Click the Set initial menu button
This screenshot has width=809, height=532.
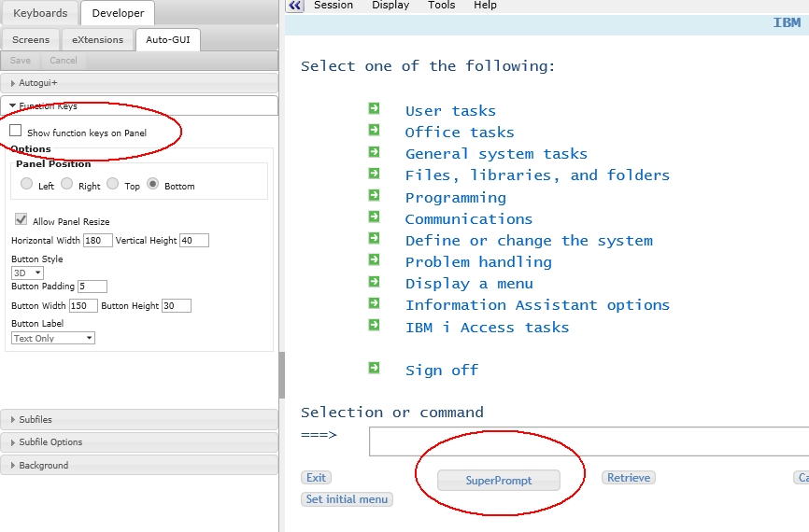click(347, 499)
